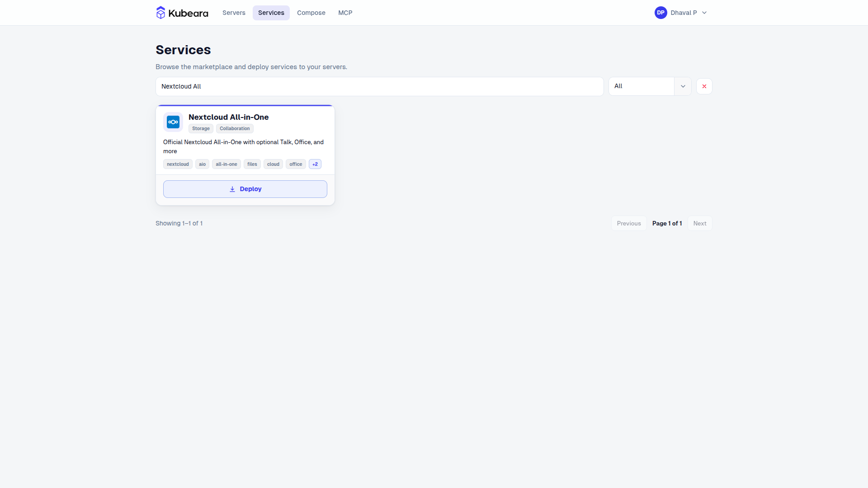Click the marketplace subtitle text
The image size is (868, 488).
[251, 67]
